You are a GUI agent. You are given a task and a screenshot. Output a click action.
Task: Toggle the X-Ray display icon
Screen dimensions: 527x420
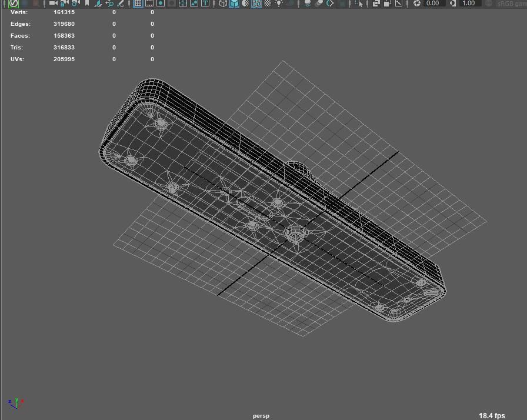[x=376, y=4]
